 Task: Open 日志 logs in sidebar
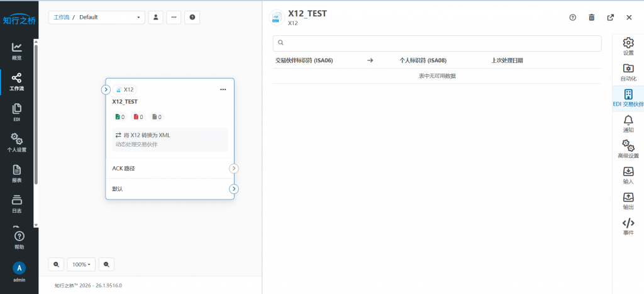(x=17, y=205)
